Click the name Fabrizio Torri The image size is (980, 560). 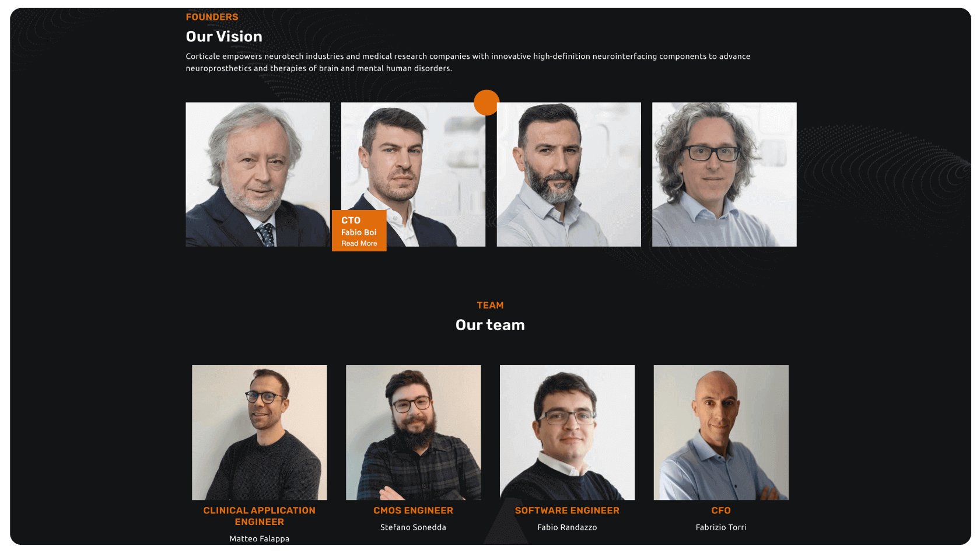point(721,527)
